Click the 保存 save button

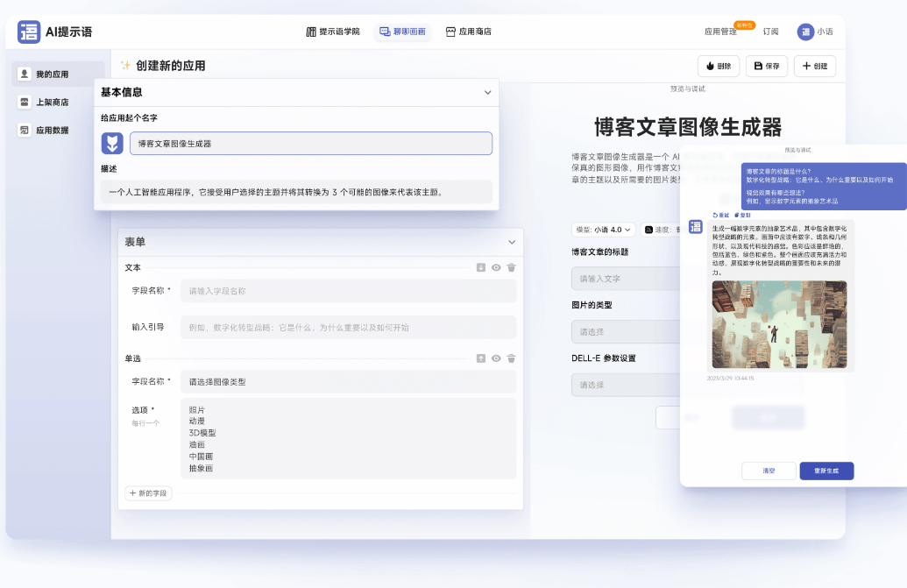765,66
